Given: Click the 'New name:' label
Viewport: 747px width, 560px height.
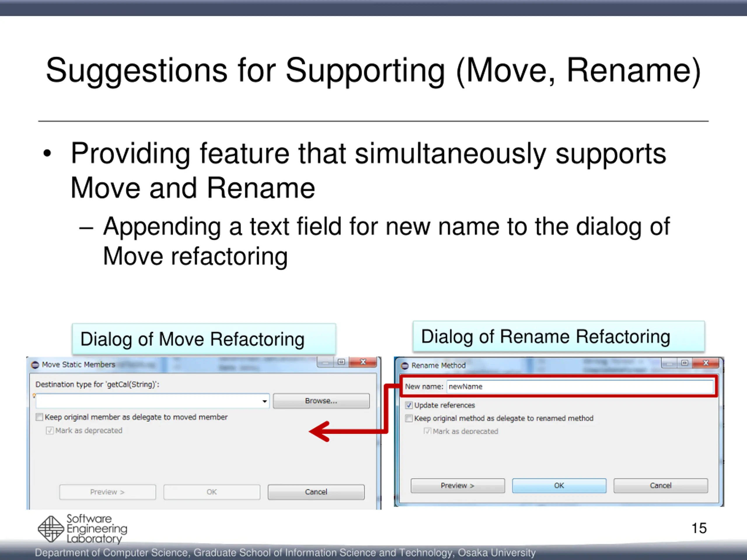Looking at the screenshot, I should tap(424, 386).
